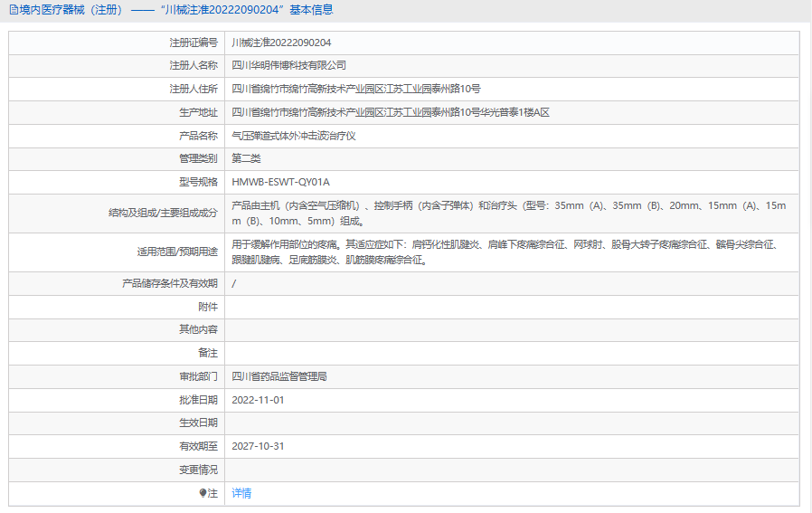The height and width of the screenshot is (513, 812).
Task: Select the page title 境内医疗器械（注册）基本信息
Action: (x=176, y=10)
